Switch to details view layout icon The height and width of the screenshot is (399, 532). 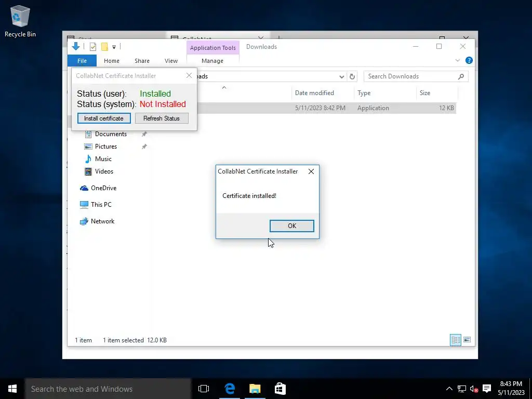[x=456, y=340]
